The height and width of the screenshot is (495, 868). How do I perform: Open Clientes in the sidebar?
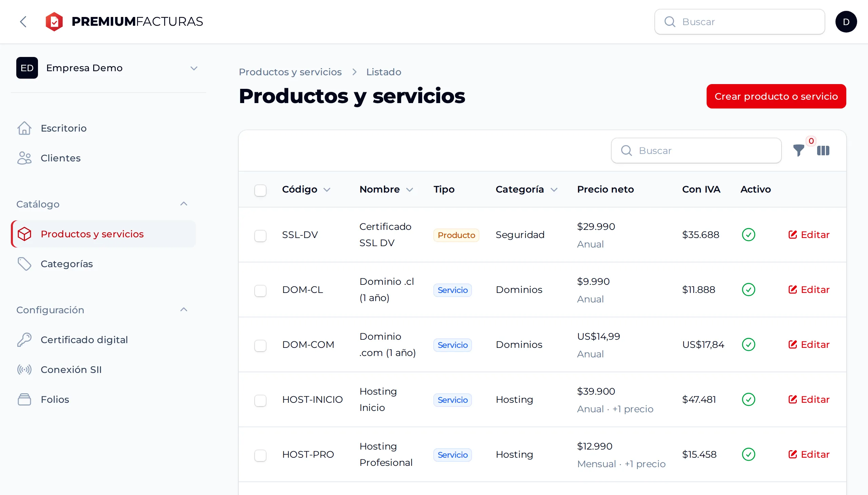(103, 158)
